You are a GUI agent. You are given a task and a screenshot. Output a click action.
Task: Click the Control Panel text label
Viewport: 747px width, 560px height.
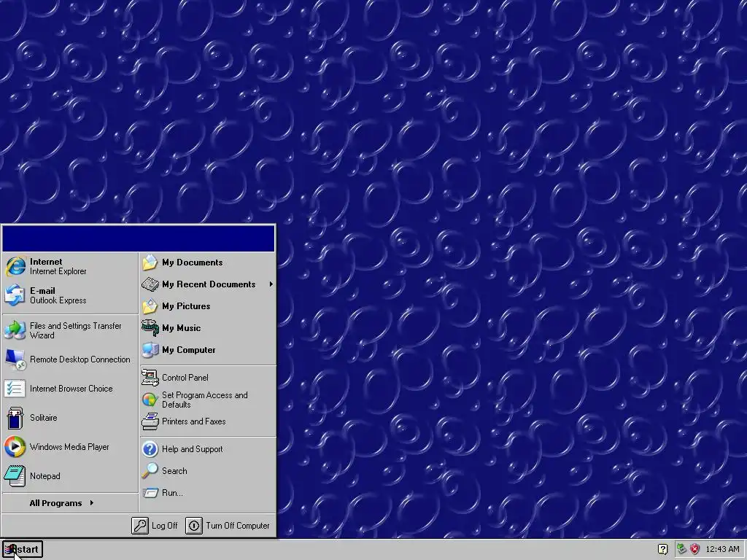coord(185,378)
